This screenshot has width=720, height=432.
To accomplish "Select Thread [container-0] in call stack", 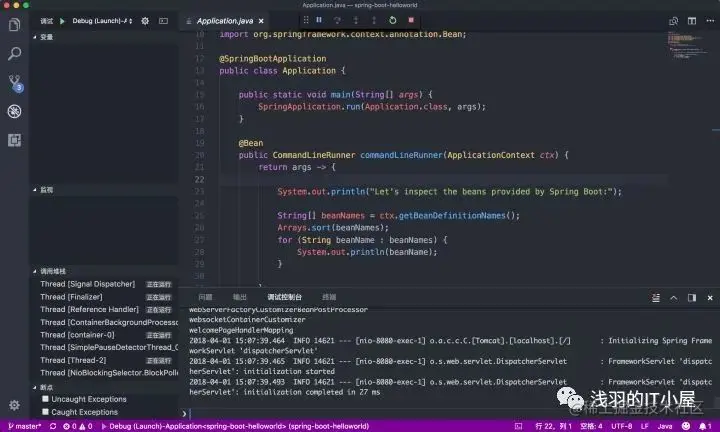I will click(104, 335).
